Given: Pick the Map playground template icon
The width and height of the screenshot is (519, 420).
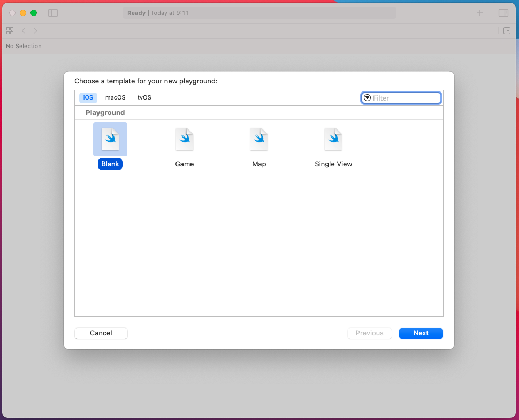Looking at the screenshot, I should (259, 139).
